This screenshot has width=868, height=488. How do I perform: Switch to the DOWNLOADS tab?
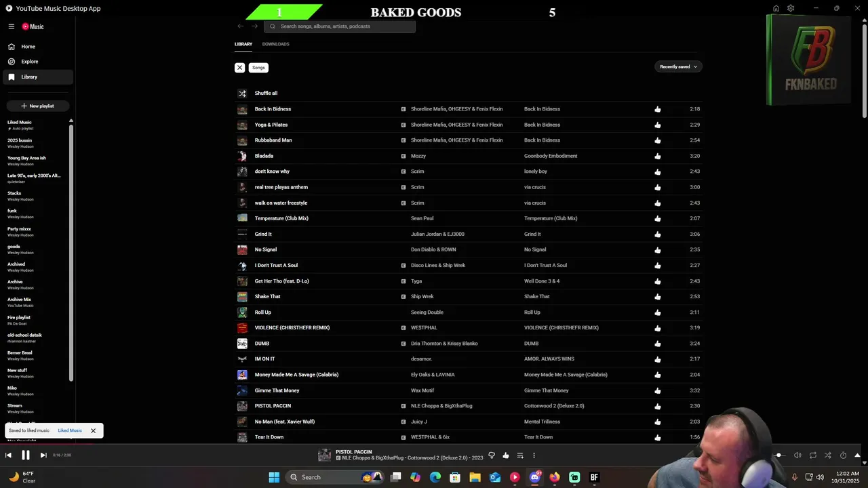click(275, 44)
